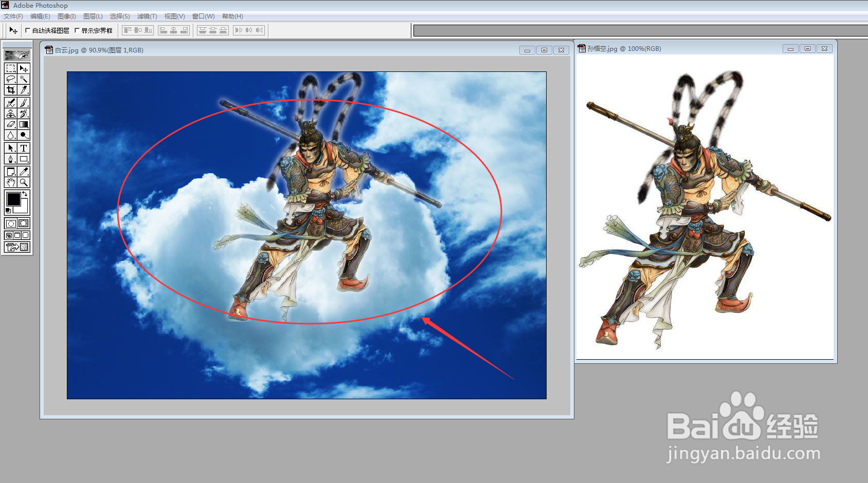This screenshot has width=868, height=483.
Task: Select the Clone Stamp tool
Action: point(10,114)
